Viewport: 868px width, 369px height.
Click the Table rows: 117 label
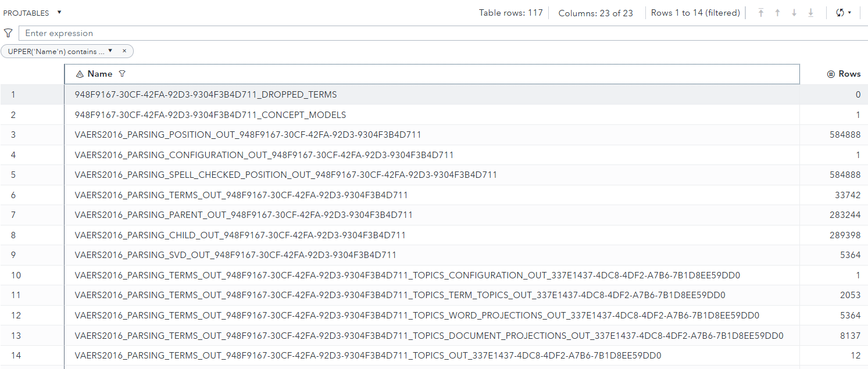pos(511,12)
